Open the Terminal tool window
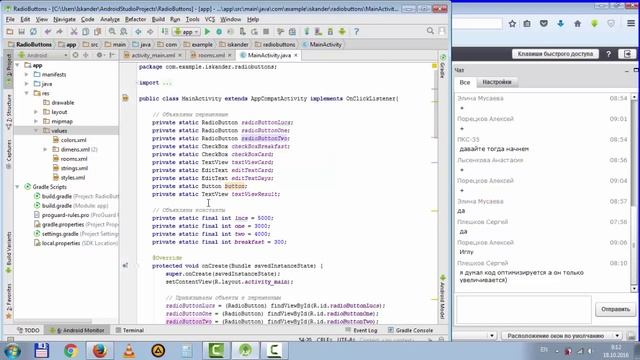 (x=130, y=330)
